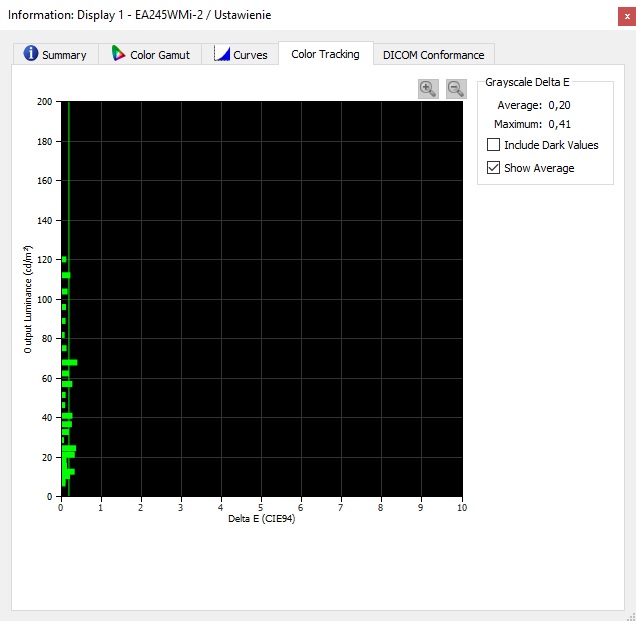The height and width of the screenshot is (621, 636).
Task: Click the color triangle Color Gamut icon
Action: [x=118, y=54]
